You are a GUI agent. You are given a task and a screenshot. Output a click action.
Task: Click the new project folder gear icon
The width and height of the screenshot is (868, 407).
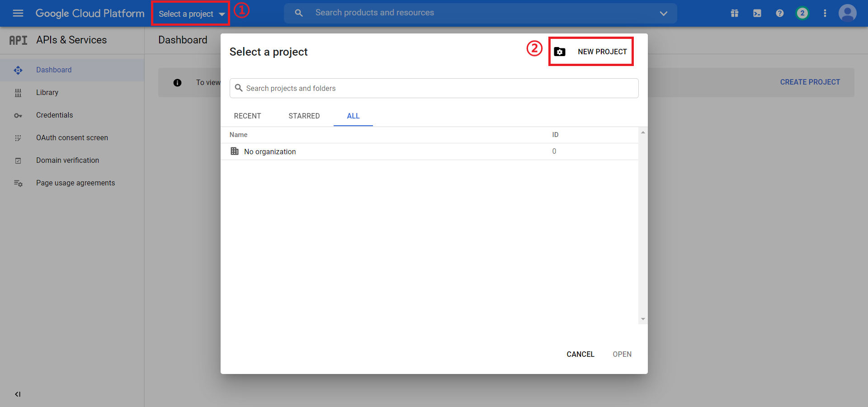pos(560,52)
